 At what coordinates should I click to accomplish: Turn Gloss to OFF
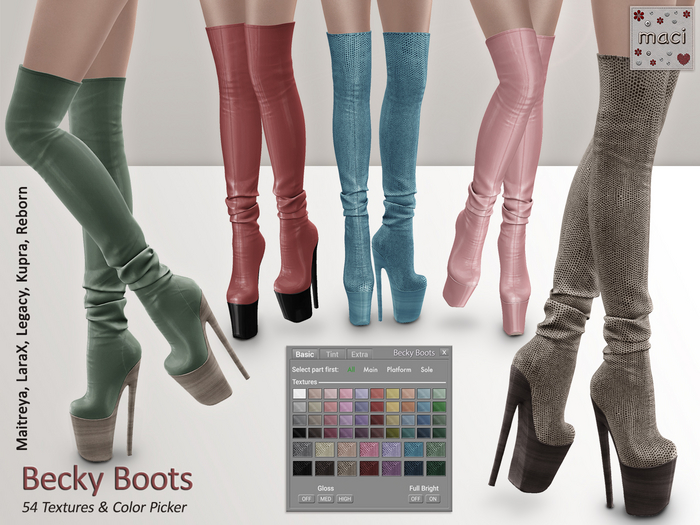306,499
